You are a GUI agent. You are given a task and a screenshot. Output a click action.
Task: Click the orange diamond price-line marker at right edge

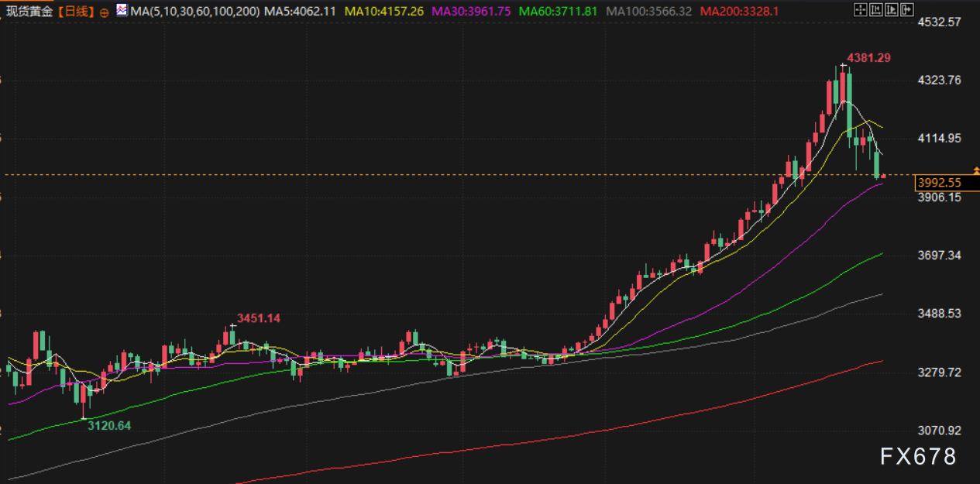pyautogui.click(x=975, y=170)
